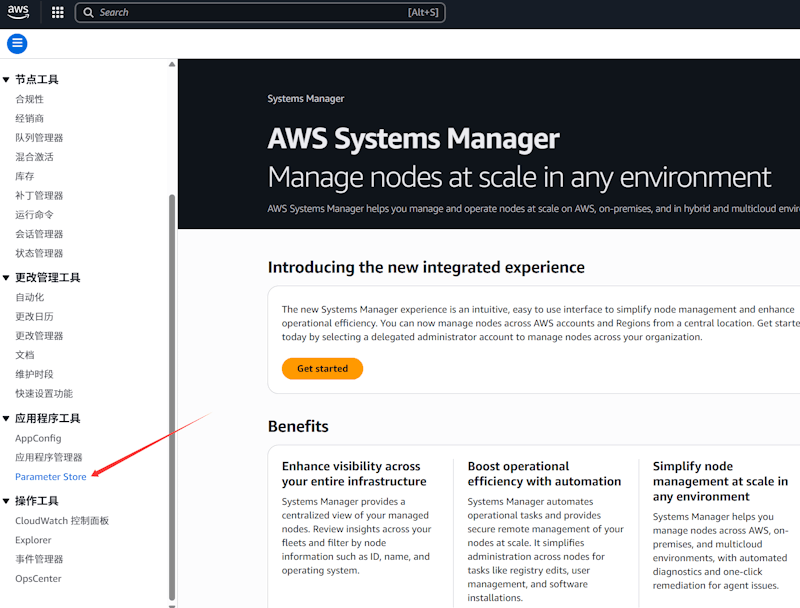The width and height of the screenshot is (800, 608).
Task: Collapse the 节点工具 section
Action: 6,79
